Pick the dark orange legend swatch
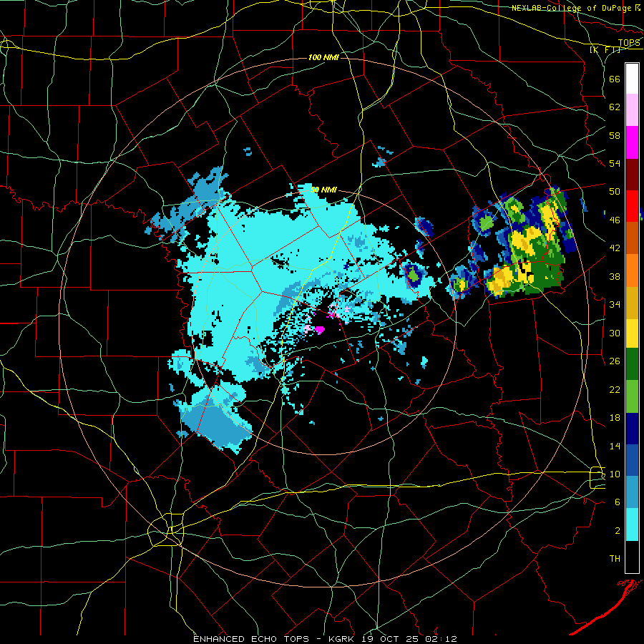 [x=632, y=238]
